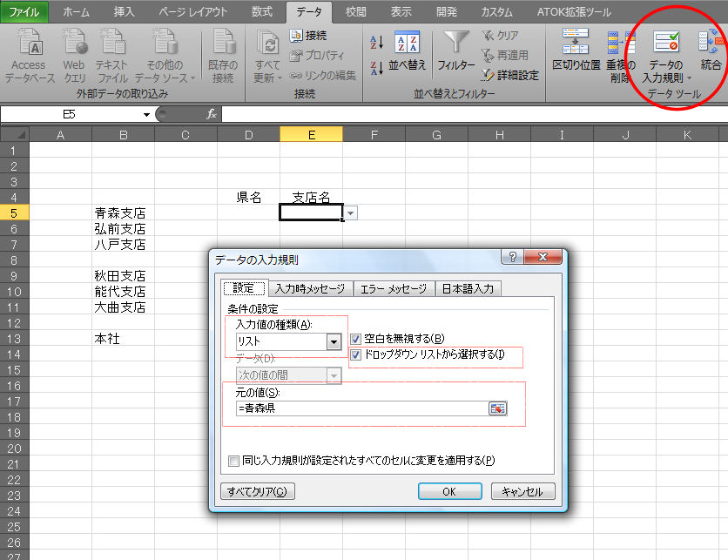
Task: Sort ascending A to Z
Action: [x=376, y=43]
